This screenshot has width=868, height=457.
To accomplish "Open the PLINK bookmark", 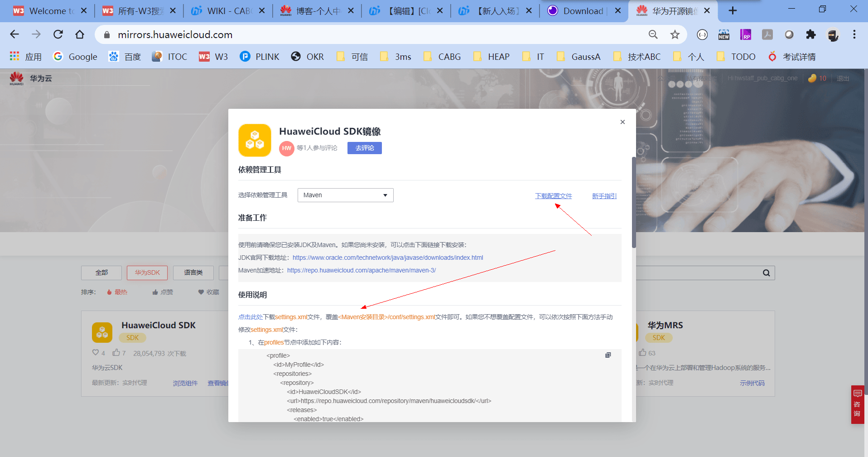I will pyautogui.click(x=260, y=57).
